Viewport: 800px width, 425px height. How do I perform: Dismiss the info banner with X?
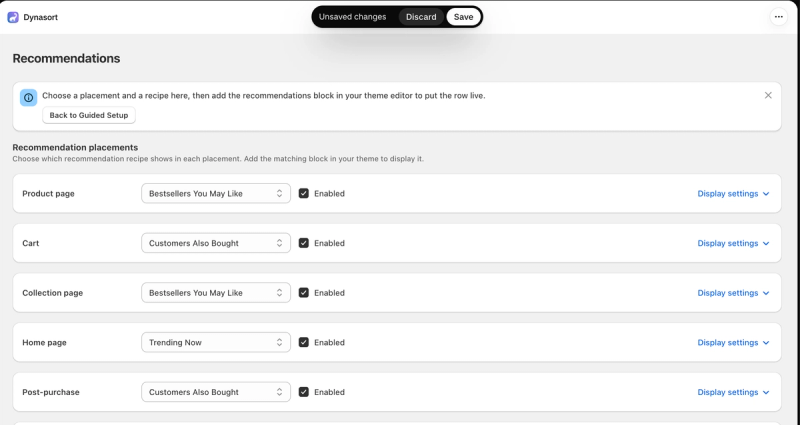[768, 95]
